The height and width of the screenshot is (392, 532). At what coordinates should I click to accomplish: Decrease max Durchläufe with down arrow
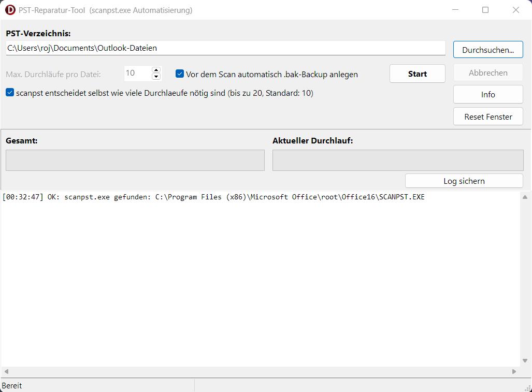[x=156, y=77]
